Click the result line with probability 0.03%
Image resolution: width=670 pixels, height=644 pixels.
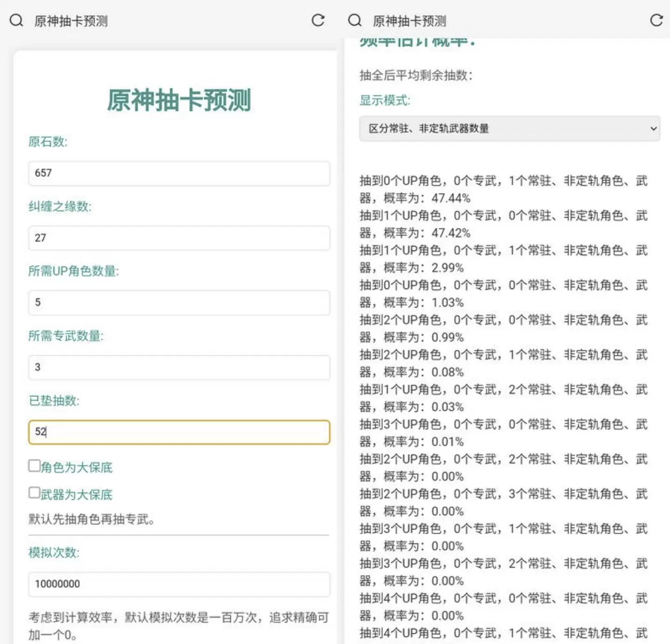(504, 398)
